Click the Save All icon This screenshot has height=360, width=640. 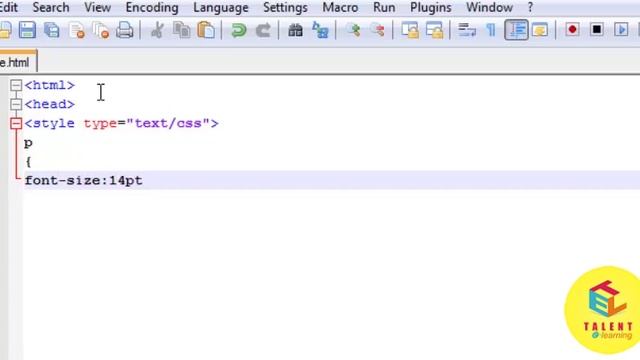(x=52, y=30)
